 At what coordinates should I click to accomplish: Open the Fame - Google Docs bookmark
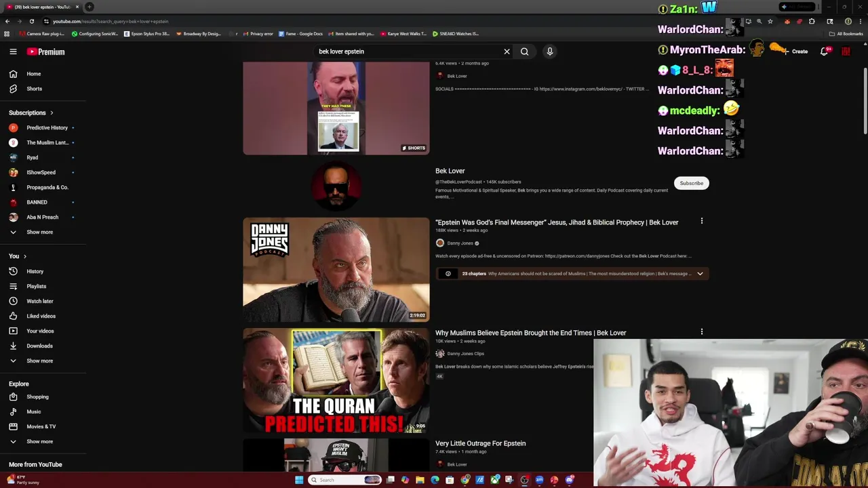(301, 33)
